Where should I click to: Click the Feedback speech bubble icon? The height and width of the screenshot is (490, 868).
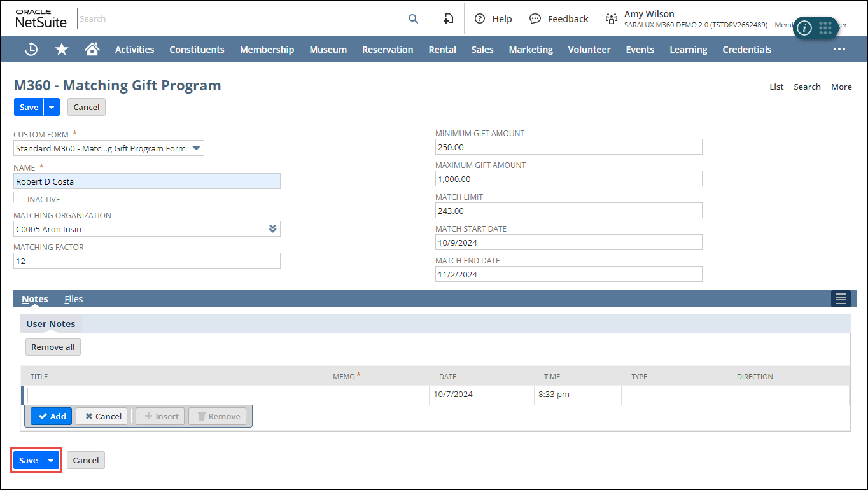click(535, 19)
